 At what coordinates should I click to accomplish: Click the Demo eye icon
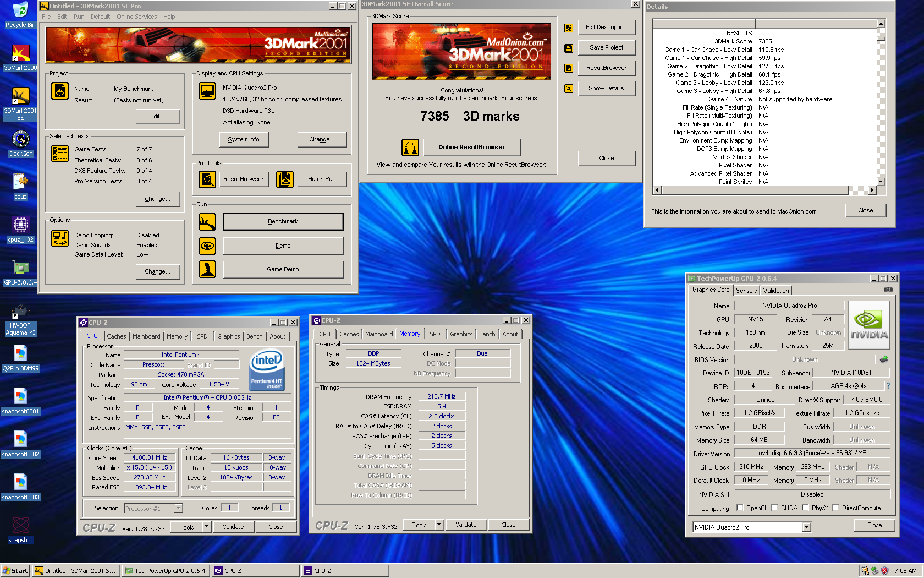point(207,246)
